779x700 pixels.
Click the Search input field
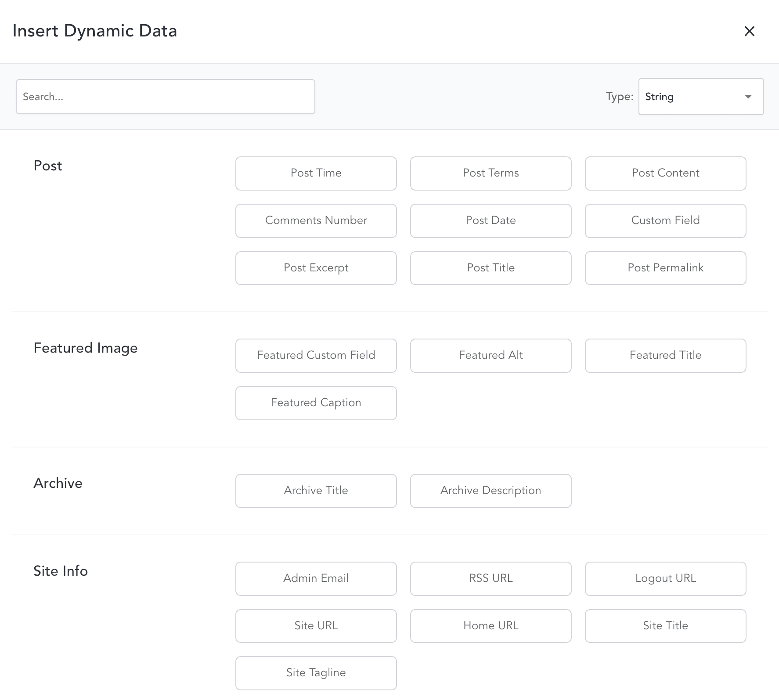click(165, 97)
